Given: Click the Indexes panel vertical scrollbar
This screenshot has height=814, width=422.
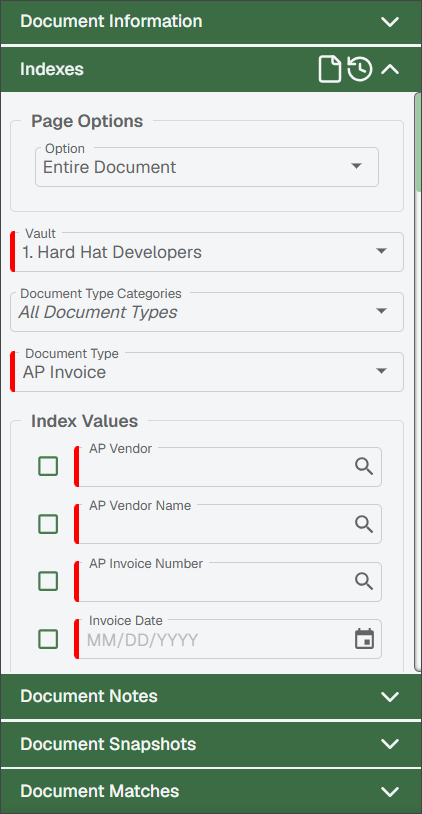Looking at the screenshot, I should click(x=418, y=382).
